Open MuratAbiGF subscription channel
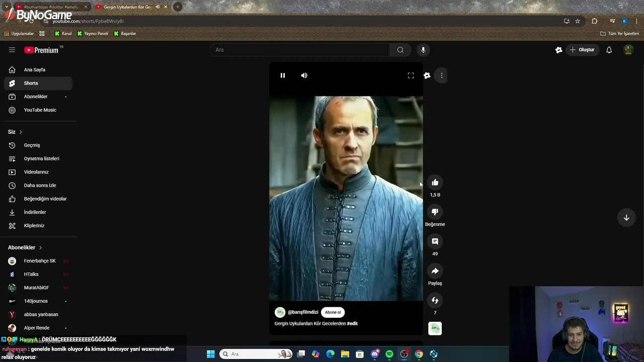 pyautogui.click(x=38, y=288)
